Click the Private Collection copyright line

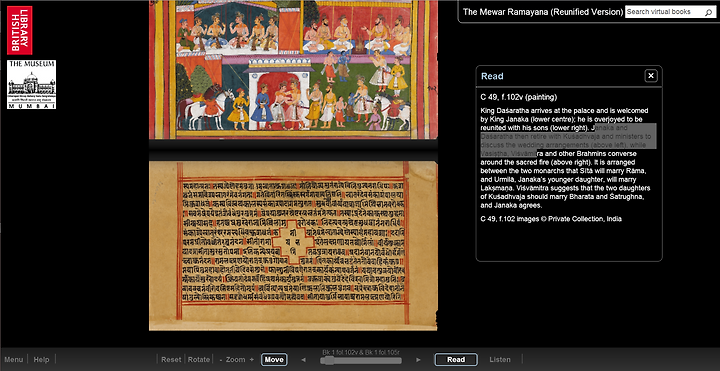click(x=551, y=219)
